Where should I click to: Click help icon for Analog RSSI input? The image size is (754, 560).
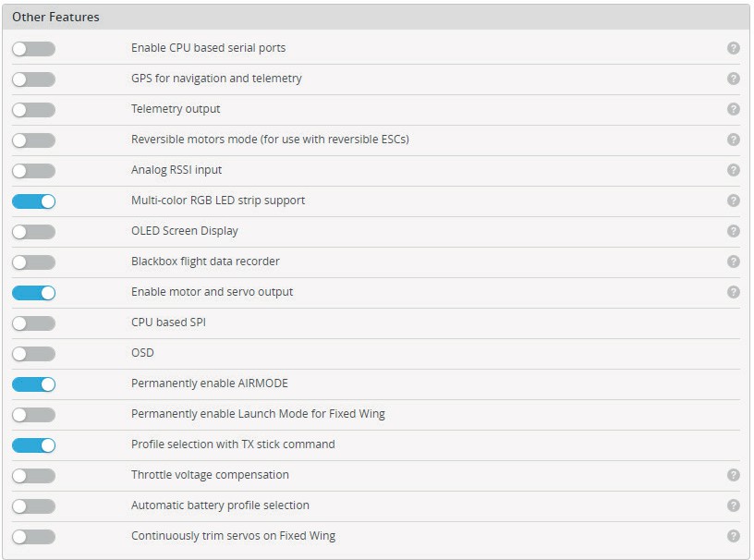pos(734,170)
